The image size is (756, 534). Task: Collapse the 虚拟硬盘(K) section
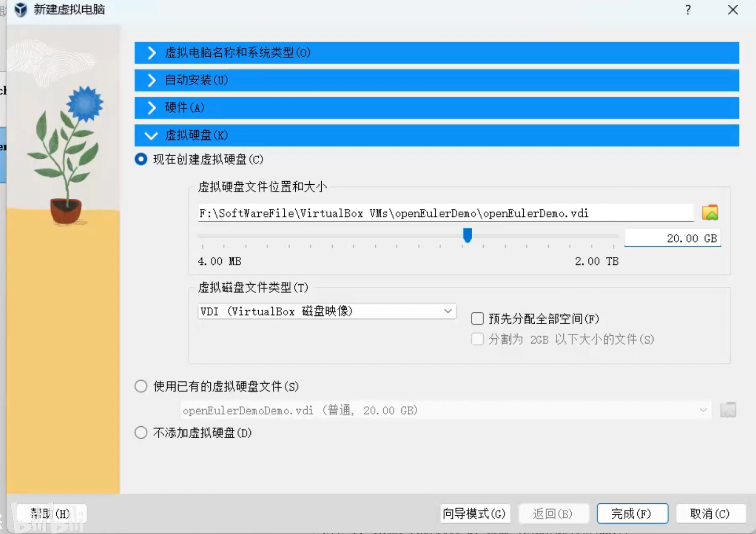[436, 135]
